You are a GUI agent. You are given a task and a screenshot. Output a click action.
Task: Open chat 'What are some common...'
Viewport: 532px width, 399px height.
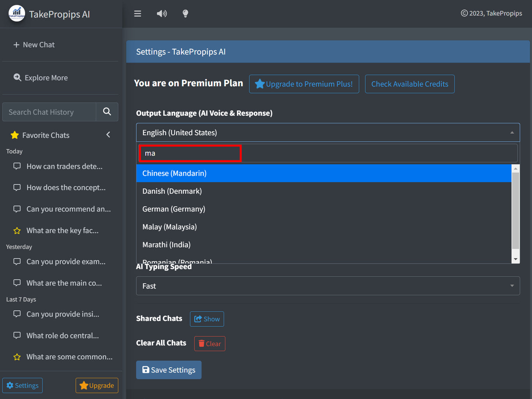(x=70, y=357)
